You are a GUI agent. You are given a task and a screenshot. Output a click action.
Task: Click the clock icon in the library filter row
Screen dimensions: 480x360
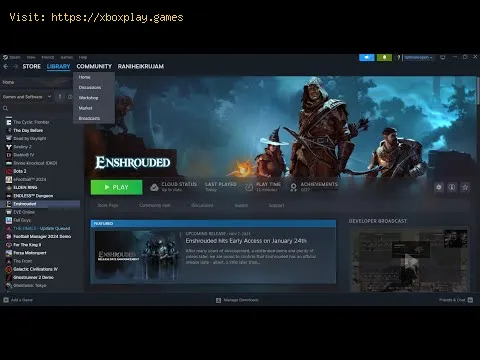point(70,97)
